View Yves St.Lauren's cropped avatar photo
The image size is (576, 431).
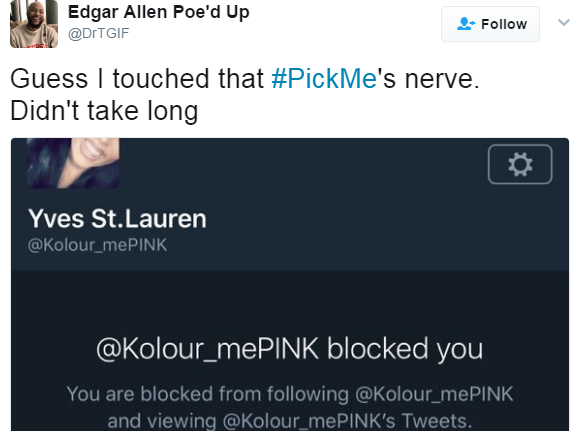tap(73, 164)
